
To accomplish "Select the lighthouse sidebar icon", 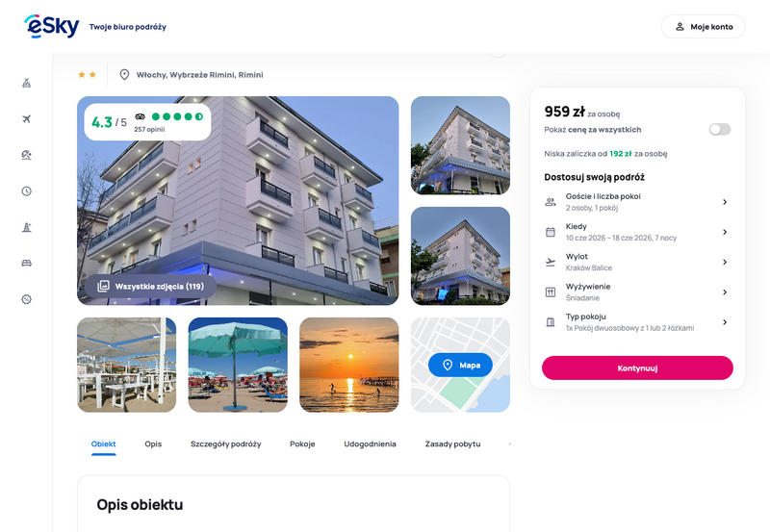I will click(x=27, y=227).
